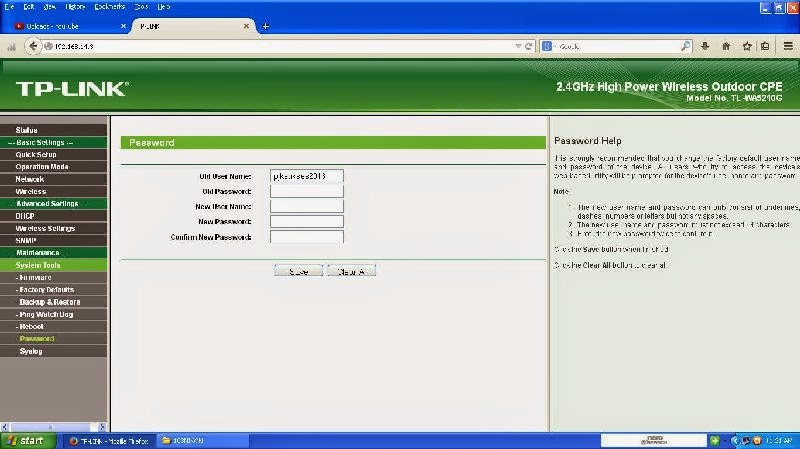Image resolution: width=800 pixels, height=449 pixels.
Task: Click the New User Name field
Action: 307,206
